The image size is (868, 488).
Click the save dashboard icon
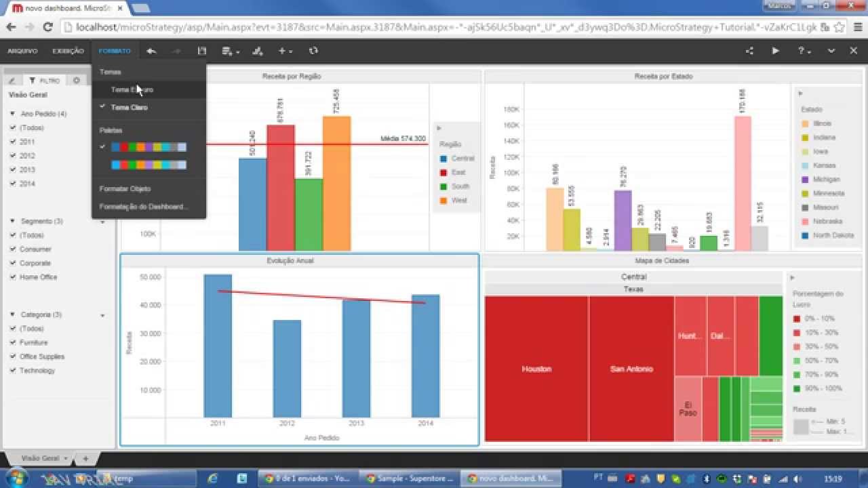201,51
